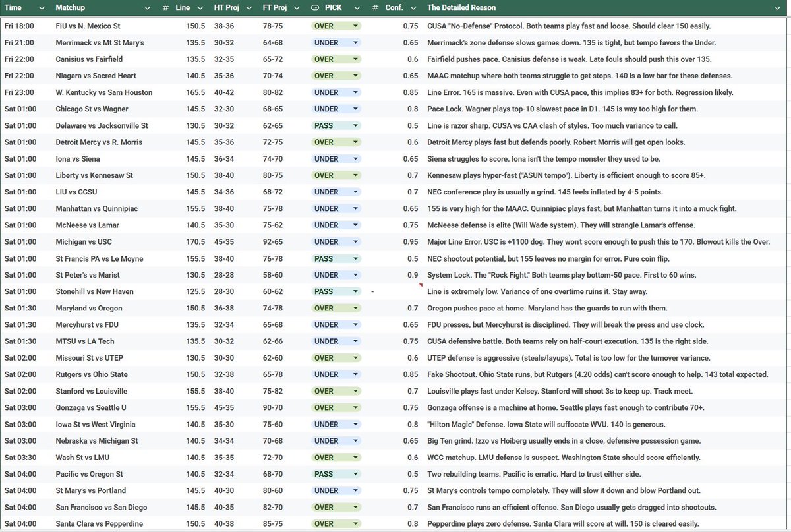Click the Matchup column header label
The width and height of the screenshot is (791, 532).
coord(71,7)
